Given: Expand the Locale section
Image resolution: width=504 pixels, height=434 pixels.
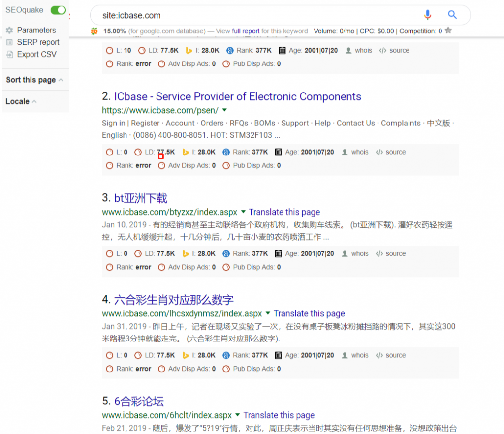Looking at the screenshot, I should [33, 101].
